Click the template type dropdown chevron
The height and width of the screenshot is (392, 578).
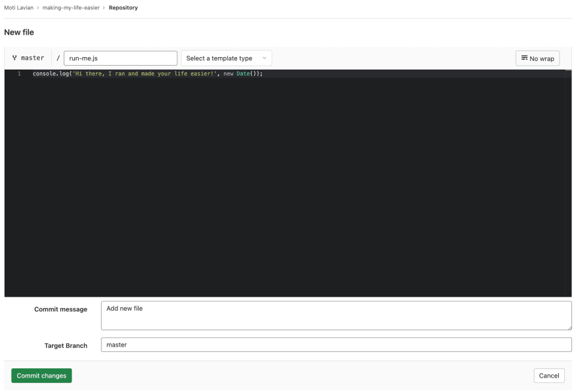tap(264, 58)
